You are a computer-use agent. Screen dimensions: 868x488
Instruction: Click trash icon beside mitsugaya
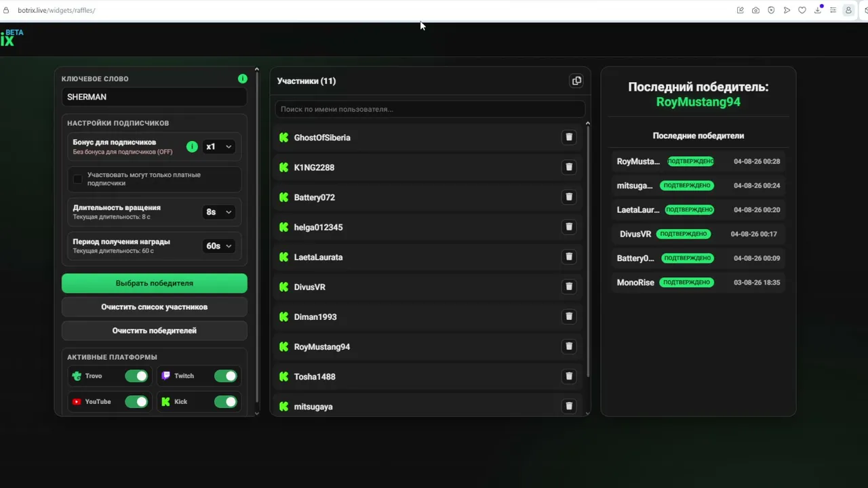(x=569, y=405)
